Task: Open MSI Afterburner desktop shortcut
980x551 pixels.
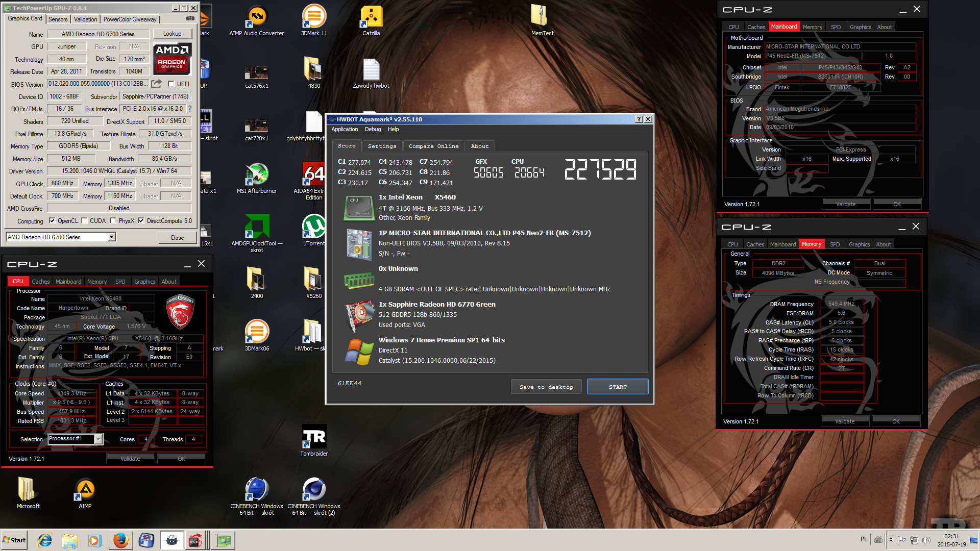Action: click(x=257, y=178)
